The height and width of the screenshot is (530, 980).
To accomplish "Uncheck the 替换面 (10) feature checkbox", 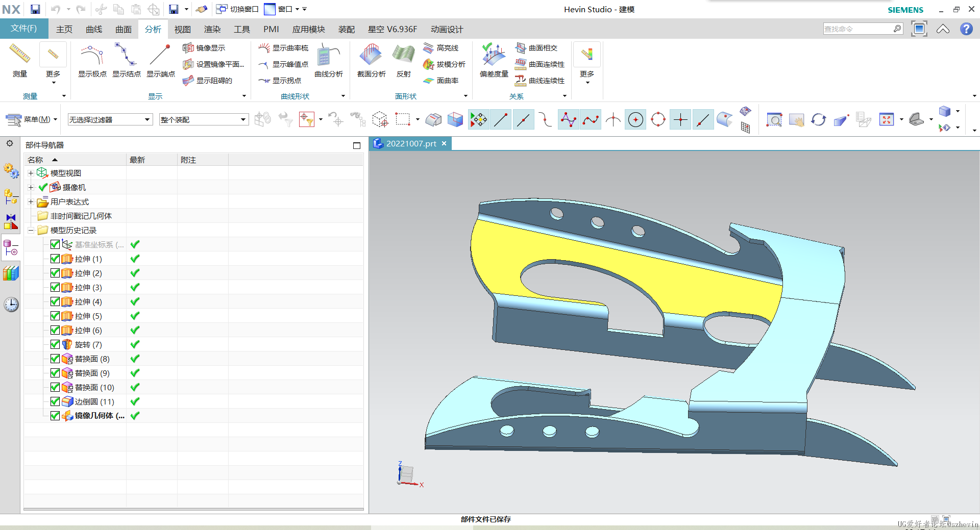I will click(x=55, y=387).
